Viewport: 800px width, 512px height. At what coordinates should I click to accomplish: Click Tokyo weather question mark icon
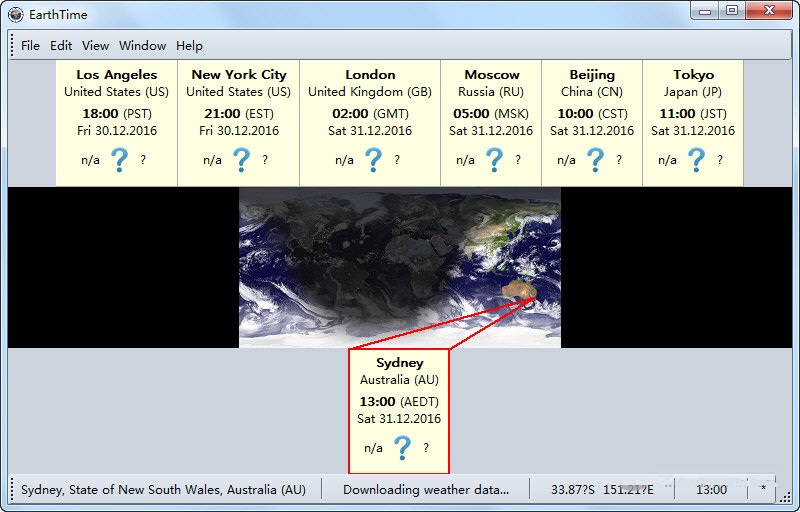point(696,160)
